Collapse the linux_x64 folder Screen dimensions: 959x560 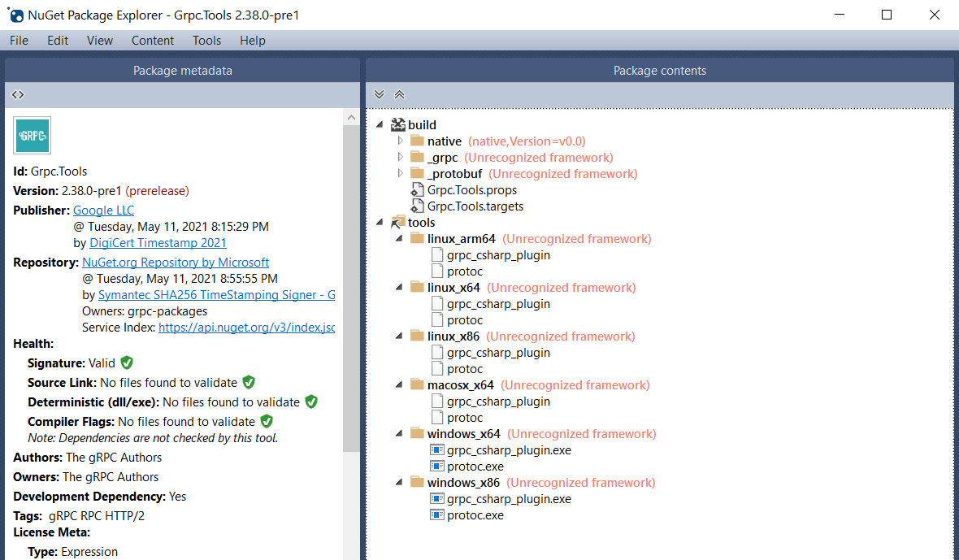coord(397,287)
